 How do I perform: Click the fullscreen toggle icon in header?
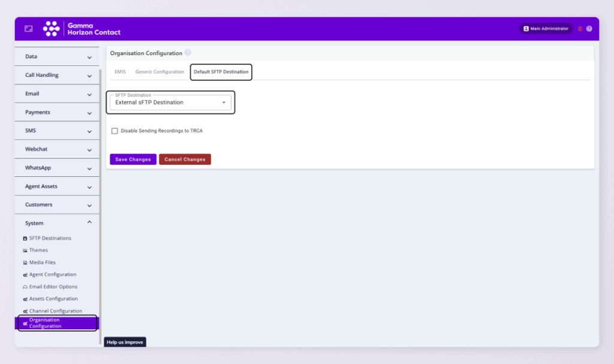[x=28, y=29]
